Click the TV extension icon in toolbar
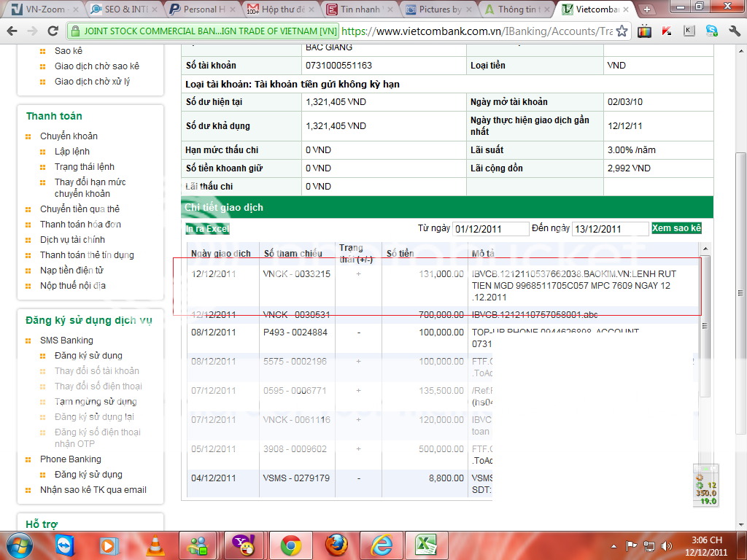This screenshot has width=747, height=560. (x=644, y=31)
